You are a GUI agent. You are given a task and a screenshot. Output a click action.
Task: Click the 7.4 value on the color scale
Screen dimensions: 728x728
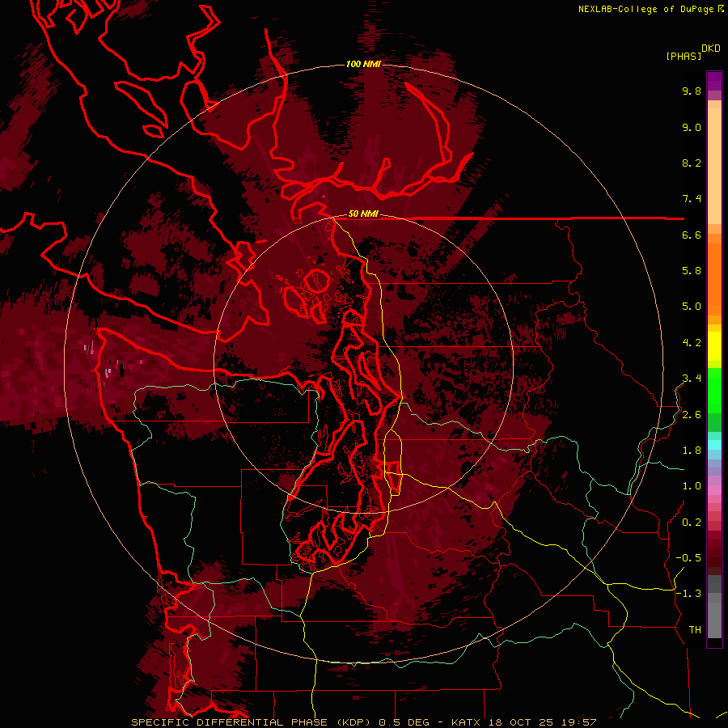pos(692,199)
